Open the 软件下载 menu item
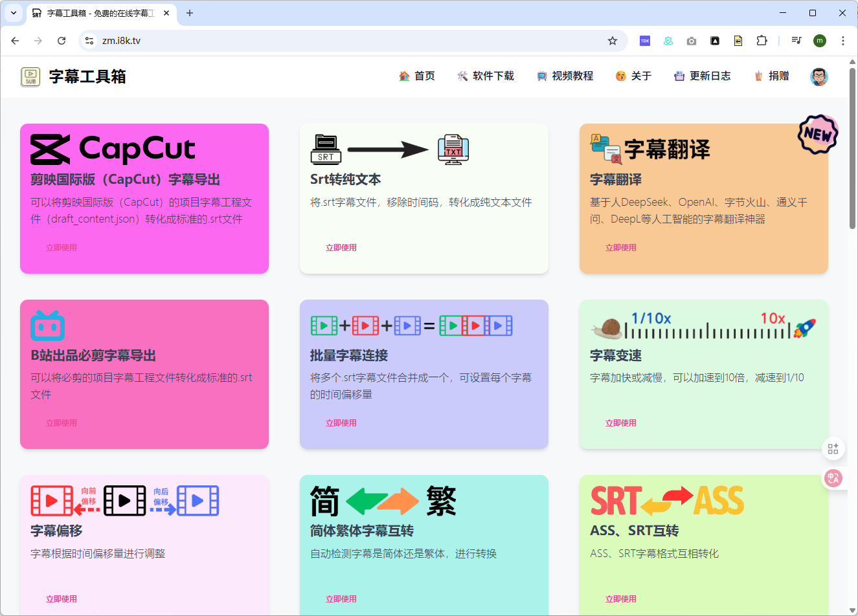The width and height of the screenshot is (858, 616). click(486, 76)
